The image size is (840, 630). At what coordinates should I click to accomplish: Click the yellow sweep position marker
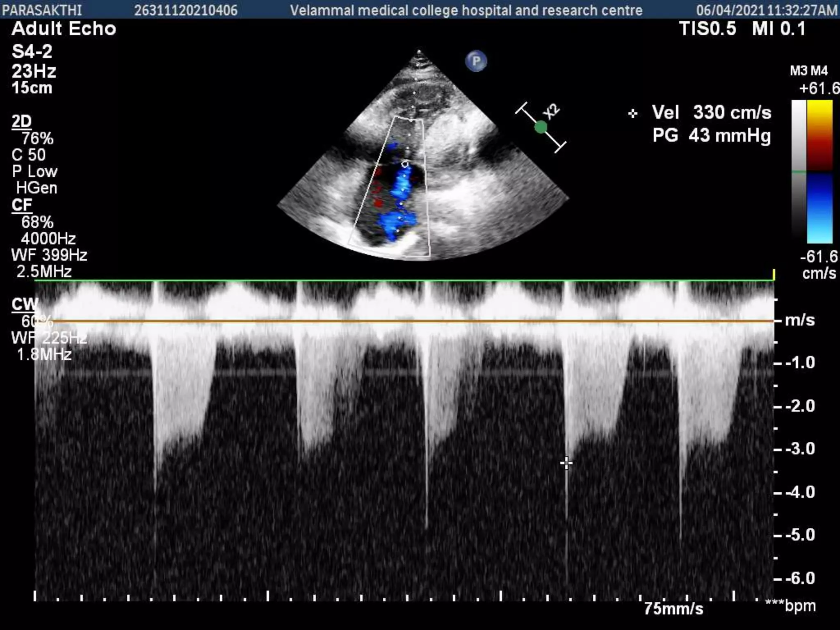point(774,274)
